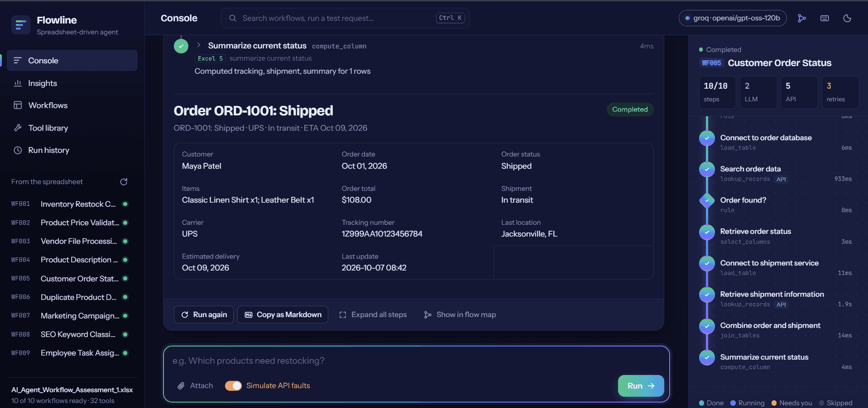Select WF008 SEO Keyword Classification workflow

70,334
